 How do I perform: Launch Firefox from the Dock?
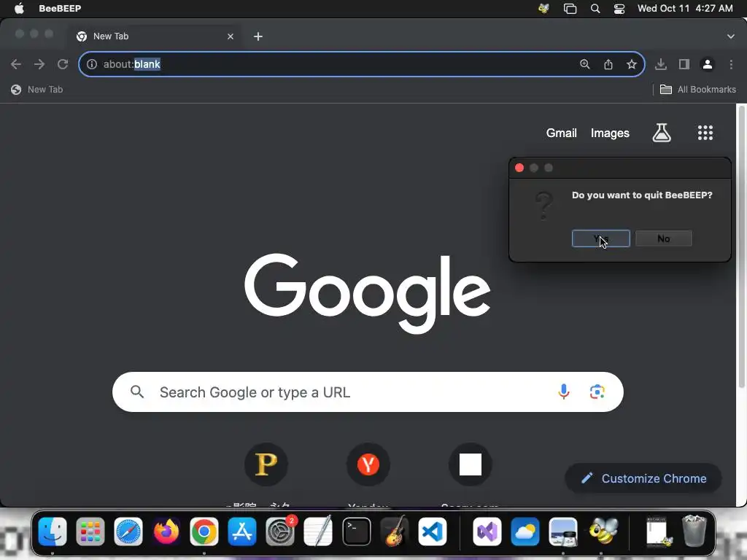pos(166,532)
